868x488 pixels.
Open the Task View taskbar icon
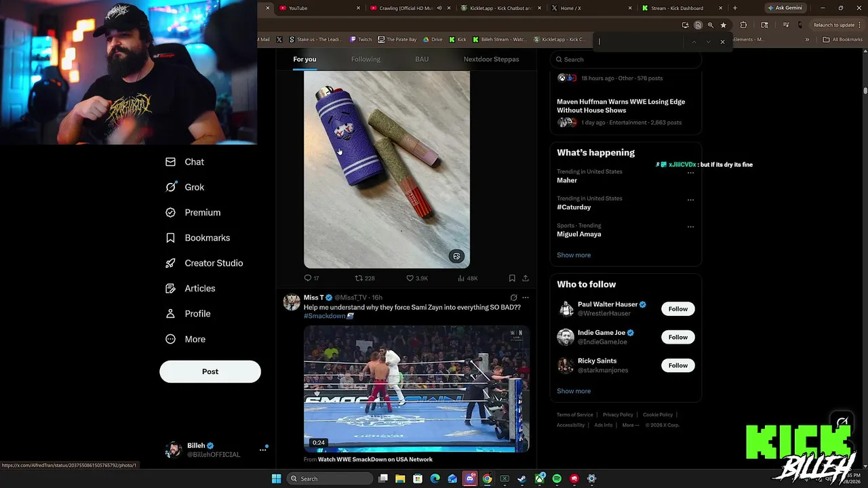coord(383,479)
